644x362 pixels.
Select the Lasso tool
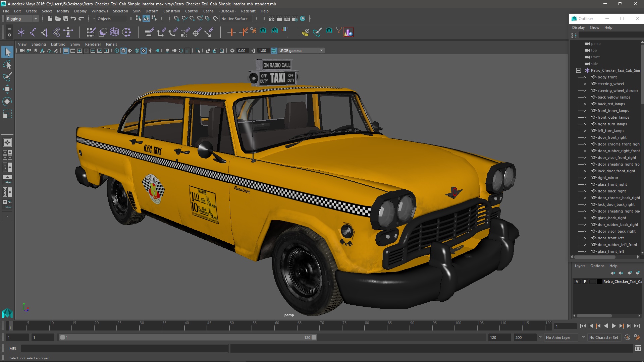[7, 64]
